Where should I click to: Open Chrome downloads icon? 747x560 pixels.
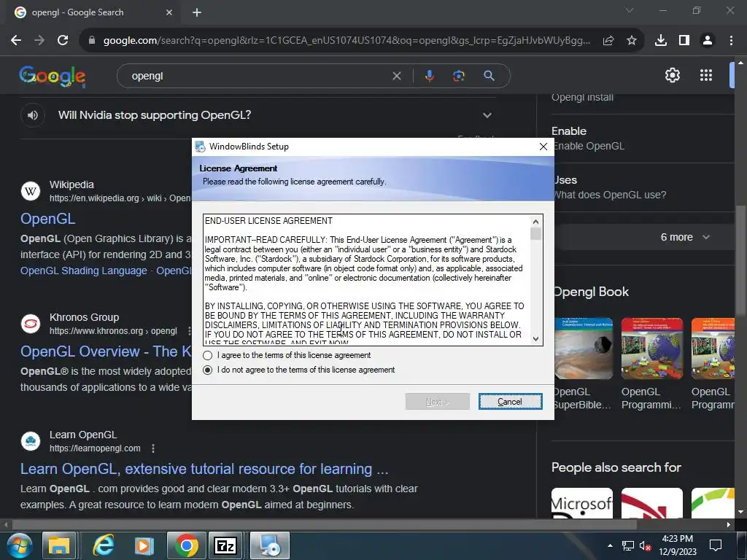click(660, 41)
